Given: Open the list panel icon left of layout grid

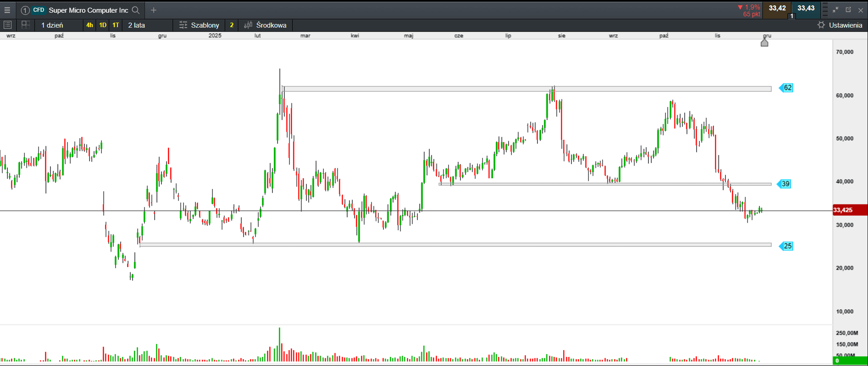Looking at the screenshot, I should [x=8, y=25].
